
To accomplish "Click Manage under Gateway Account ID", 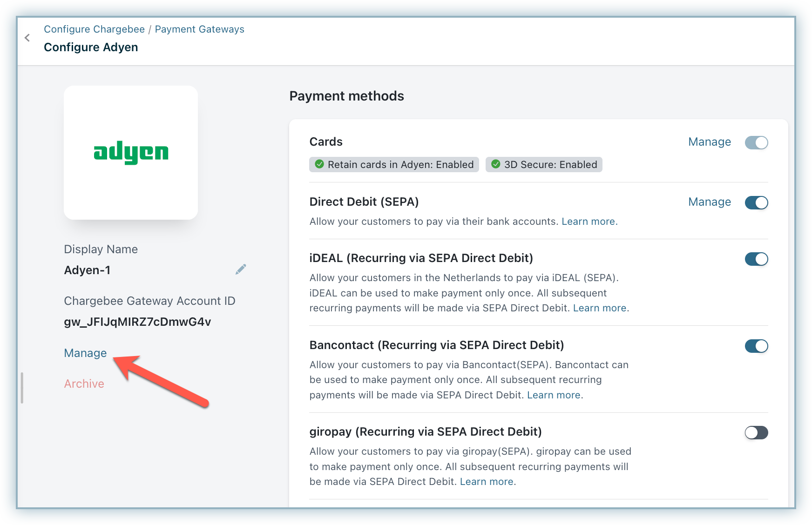I will point(85,353).
